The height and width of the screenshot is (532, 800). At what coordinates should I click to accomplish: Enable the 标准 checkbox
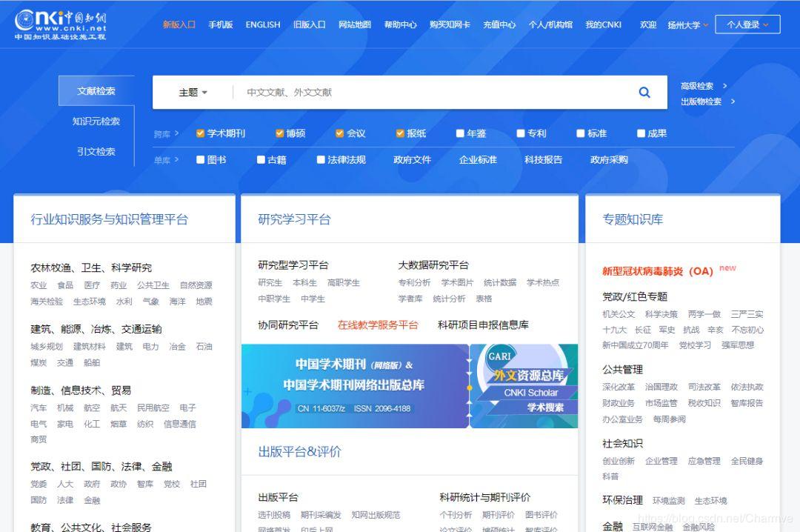[581, 133]
